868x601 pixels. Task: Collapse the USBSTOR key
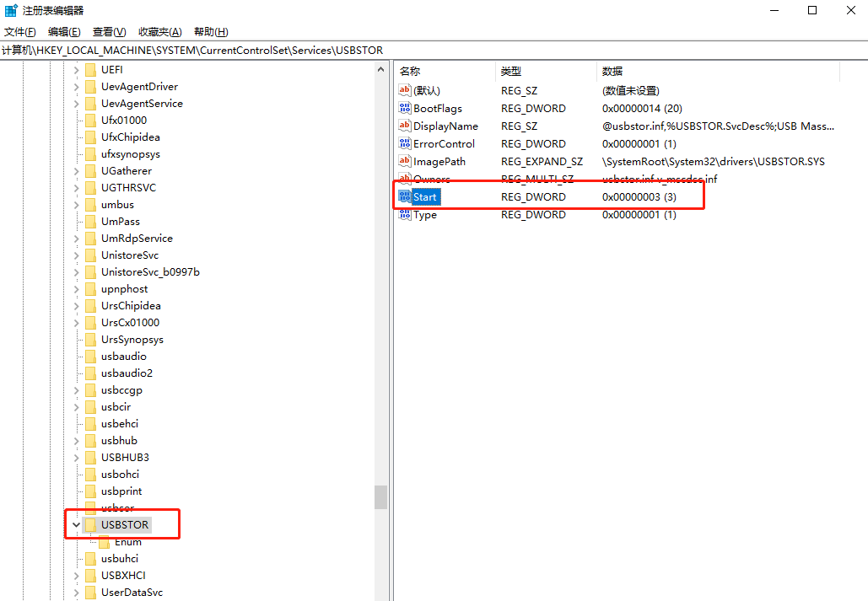76,523
